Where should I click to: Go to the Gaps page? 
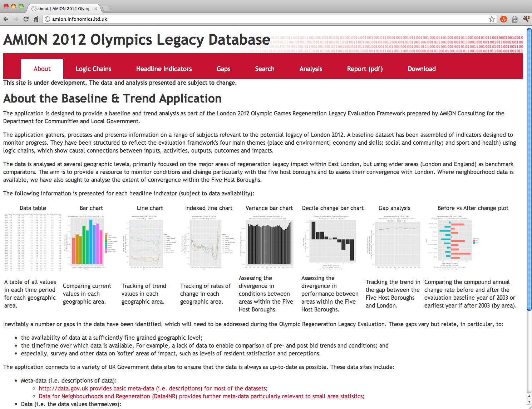(x=223, y=69)
